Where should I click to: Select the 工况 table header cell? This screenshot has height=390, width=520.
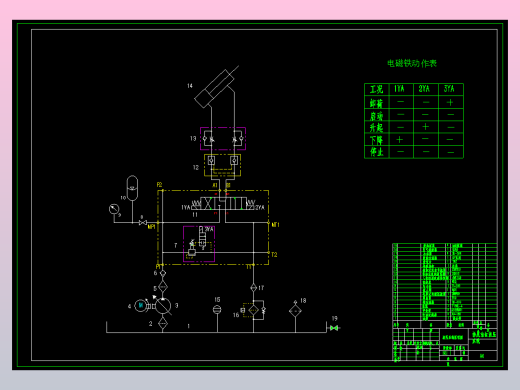click(x=377, y=89)
